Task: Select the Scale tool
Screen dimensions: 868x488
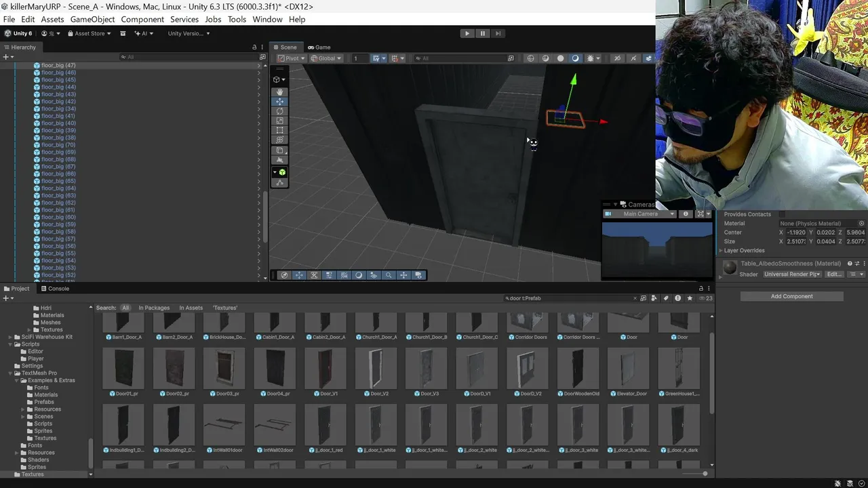Action: click(280, 121)
